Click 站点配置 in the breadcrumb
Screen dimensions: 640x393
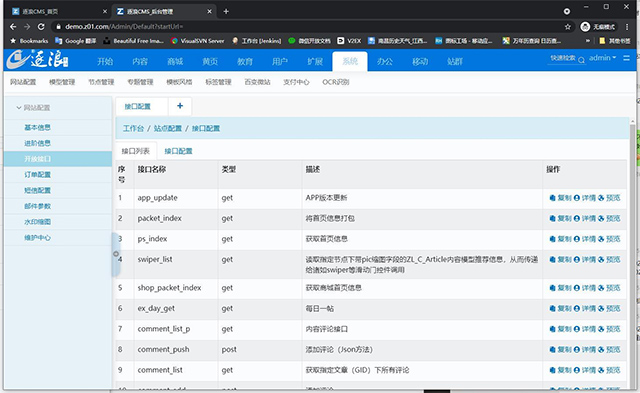point(168,129)
